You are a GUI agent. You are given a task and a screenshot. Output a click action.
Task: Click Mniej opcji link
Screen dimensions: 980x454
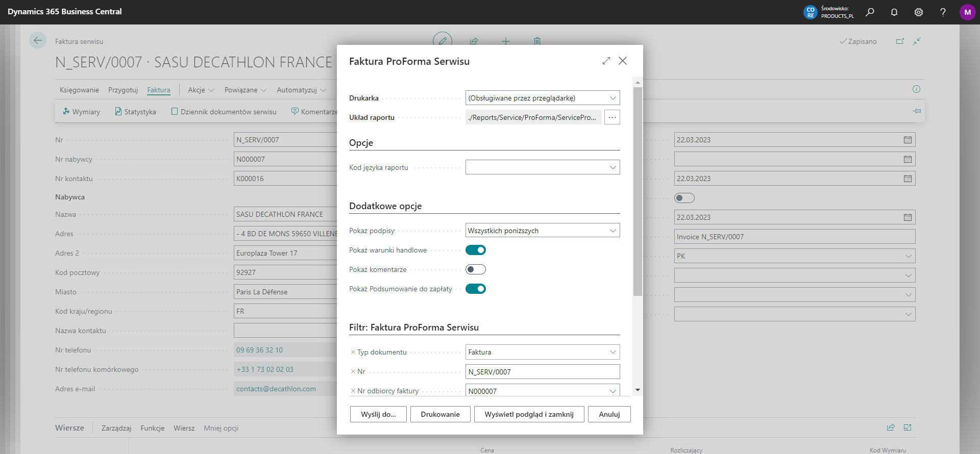click(x=221, y=428)
